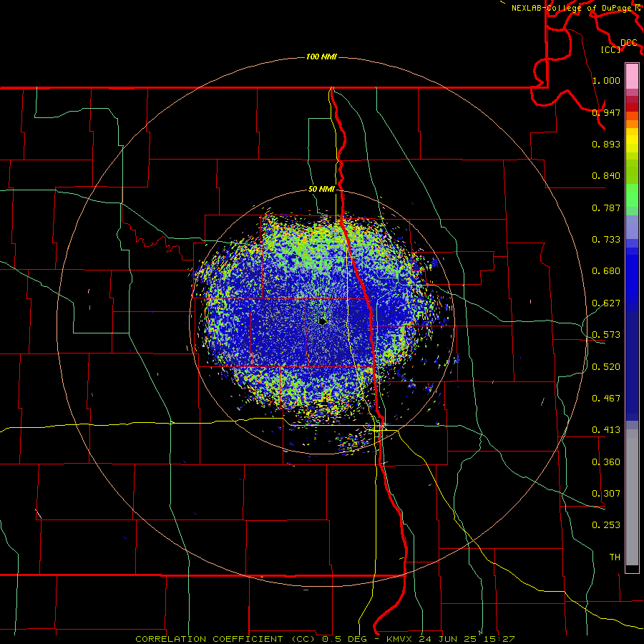Click the NEXLAB-College of DuPage label
Screen dimensions: 644x644
(573, 8)
